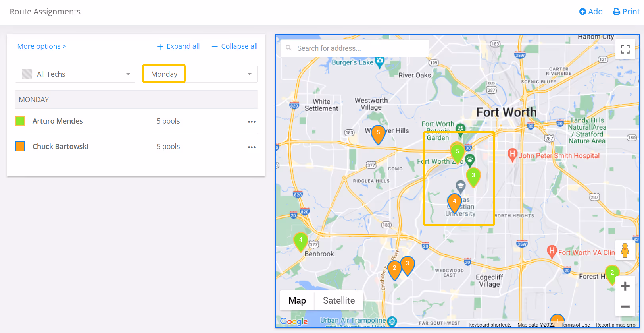Screen dimensions: 644x333
Task: Click the Print button
Action: [x=626, y=12]
